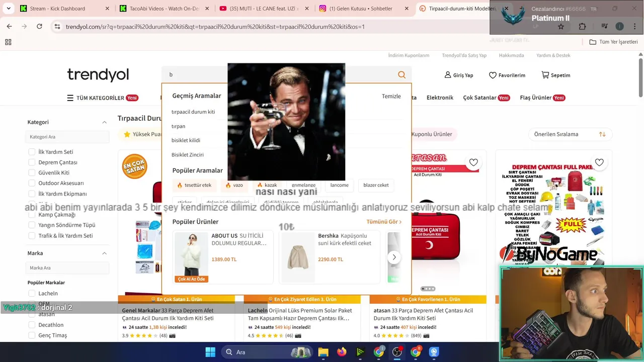Open TÜM KATEGORİLER hamburger menu

click(70, 98)
